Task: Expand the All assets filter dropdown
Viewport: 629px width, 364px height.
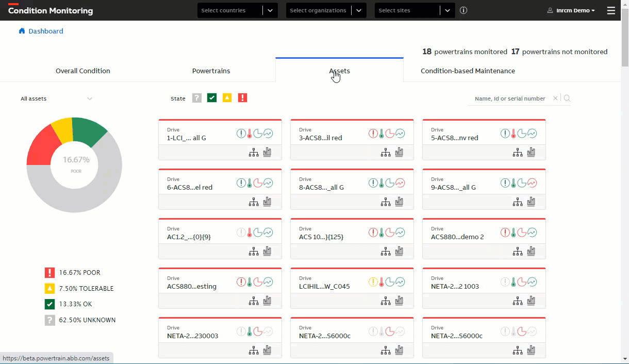Action: pyautogui.click(x=57, y=98)
